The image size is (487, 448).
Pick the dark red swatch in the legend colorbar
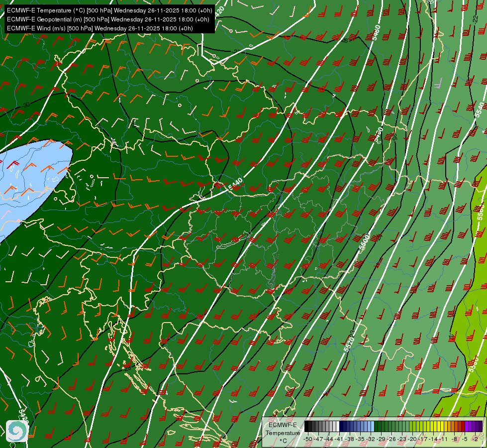[x=463, y=426]
